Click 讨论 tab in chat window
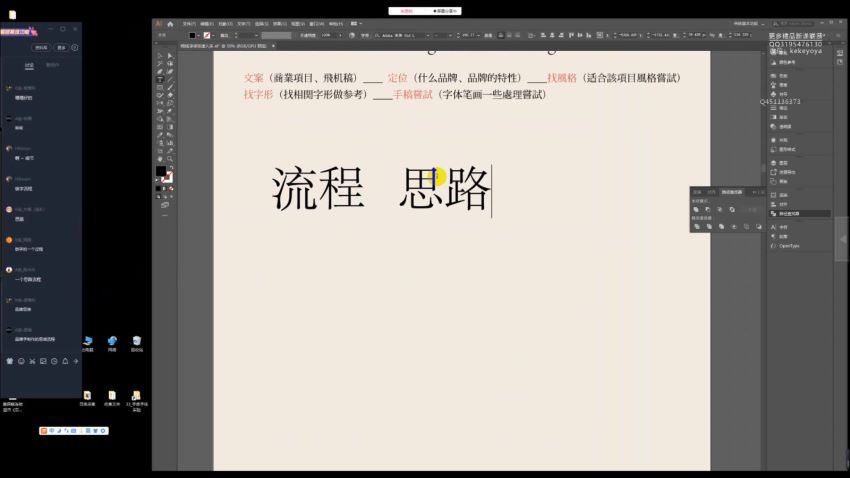The image size is (850, 478). [x=29, y=65]
